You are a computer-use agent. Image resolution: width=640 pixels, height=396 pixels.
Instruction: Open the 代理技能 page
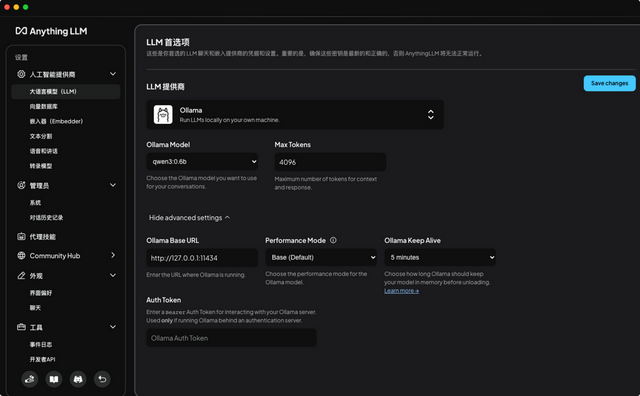coord(42,237)
